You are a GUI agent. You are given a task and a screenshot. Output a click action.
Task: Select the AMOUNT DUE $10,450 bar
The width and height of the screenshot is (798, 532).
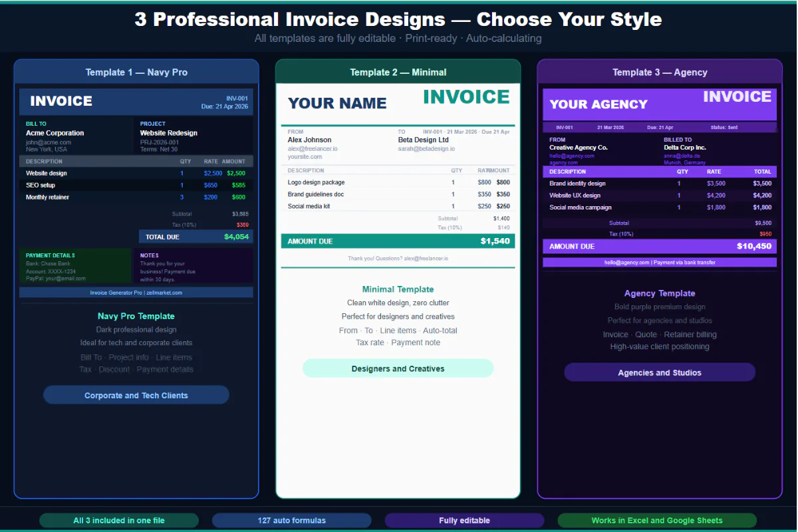(x=659, y=246)
